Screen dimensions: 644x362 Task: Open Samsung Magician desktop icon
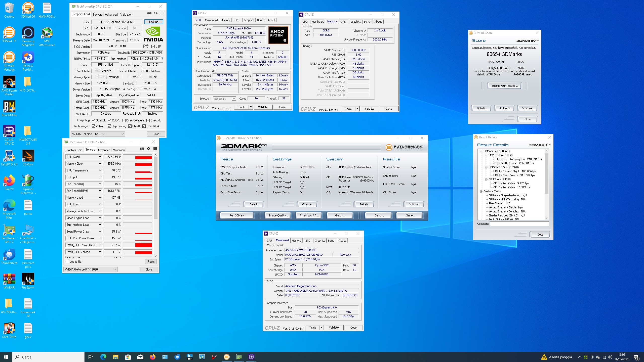point(28,37)
